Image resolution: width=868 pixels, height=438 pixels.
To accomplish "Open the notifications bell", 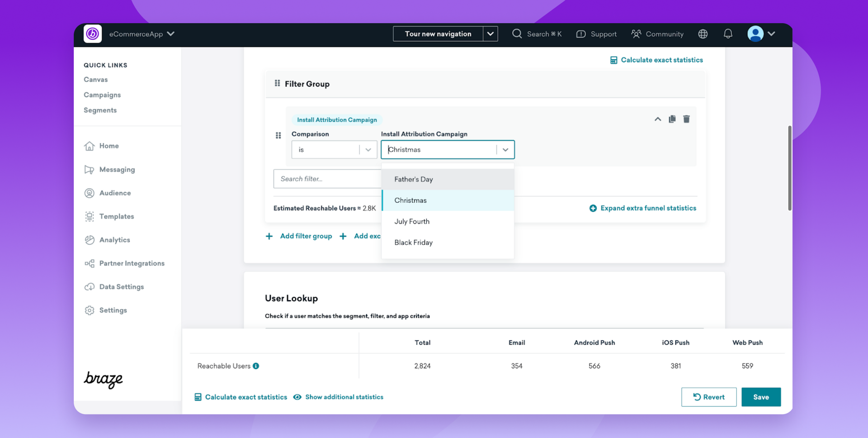I will click(728, 34).
